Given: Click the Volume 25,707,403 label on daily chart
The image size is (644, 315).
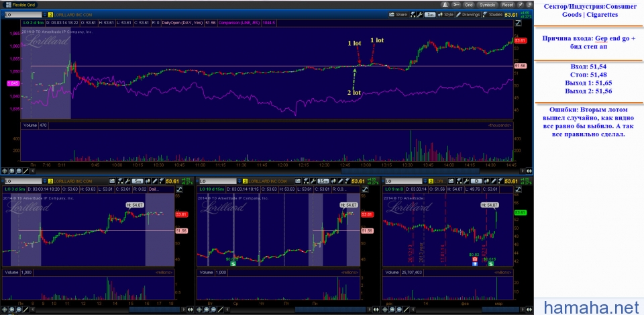Looking at the screenshot, I should [x=403, y=272].
